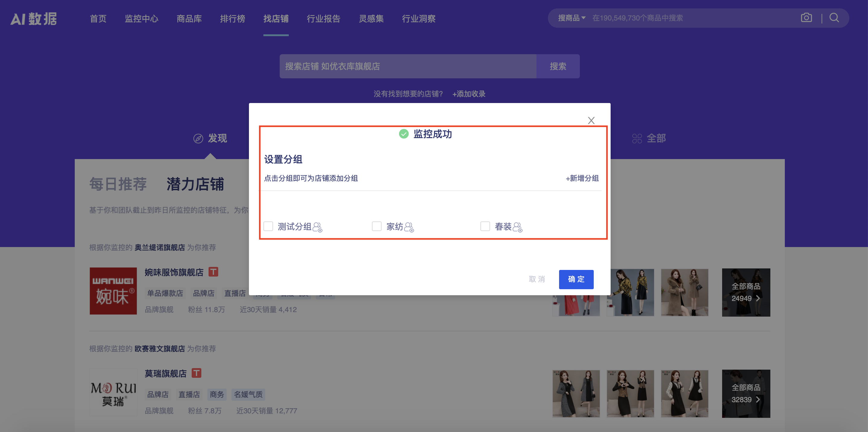The width and height of the screenshot is (868, 432).
Task: Confirm the dialog with 确定 button
Action: pos(576,279)
